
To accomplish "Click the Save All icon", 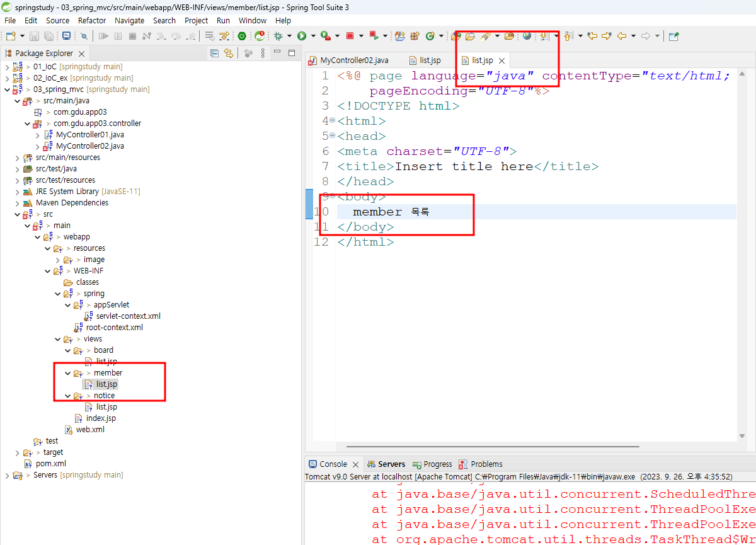I will pos(49,36).
